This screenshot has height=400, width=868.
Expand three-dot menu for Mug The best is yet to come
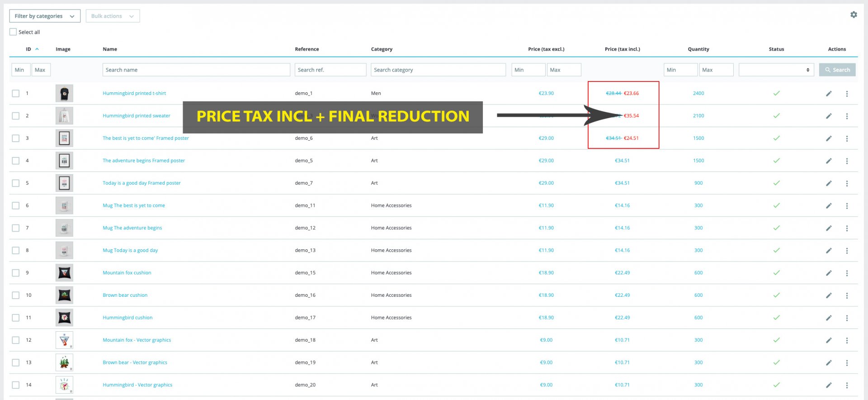click(x=847, y=206)
